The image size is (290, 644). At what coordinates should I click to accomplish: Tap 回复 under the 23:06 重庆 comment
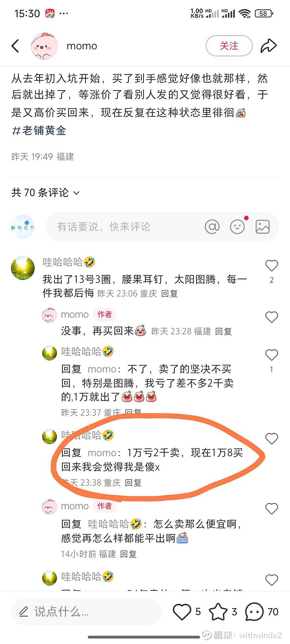[x=169, y=294]
